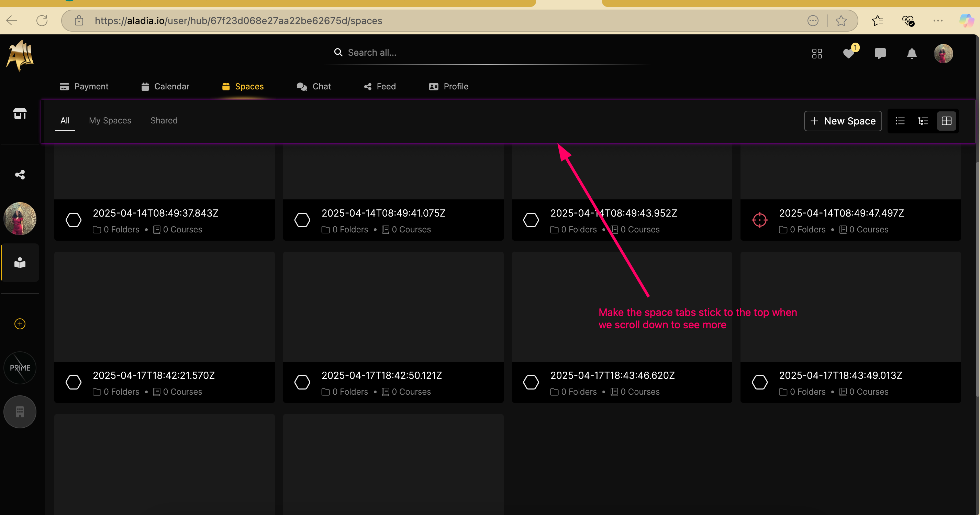Image resolution: width=980 pixels, height=515 pixels.
Task: Click "0 Folders" under space 2025-04-14T08:49:37.843Z
Action: (116, 230)
